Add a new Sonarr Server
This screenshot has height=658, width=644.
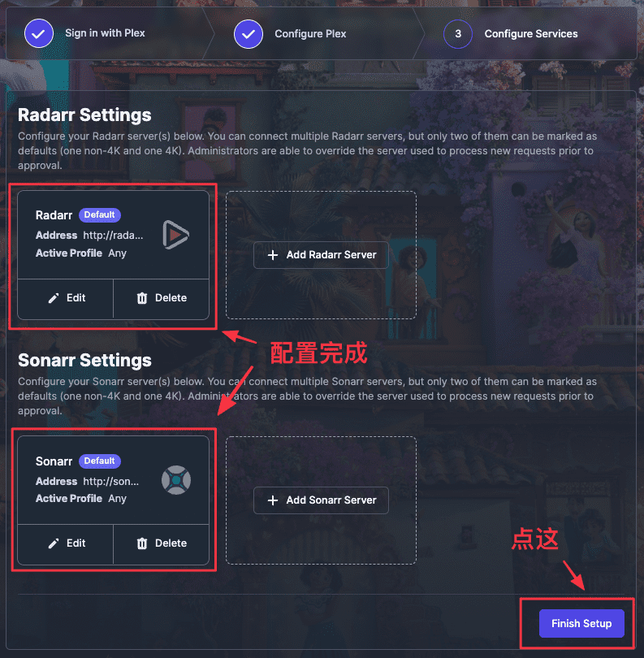click(x=321, y=500)
